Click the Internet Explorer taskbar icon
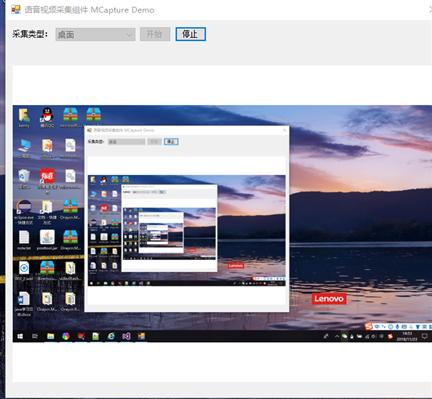432x399 pixels. pos(111,336)
